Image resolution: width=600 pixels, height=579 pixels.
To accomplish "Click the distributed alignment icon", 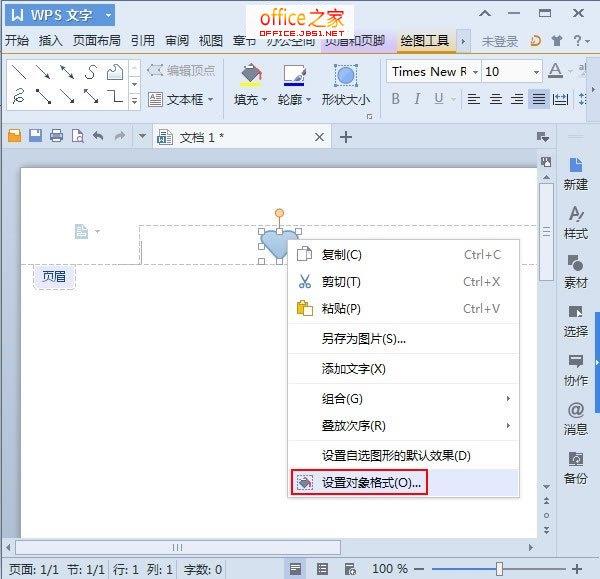I will pyautogui.click(x=560, y=99).
